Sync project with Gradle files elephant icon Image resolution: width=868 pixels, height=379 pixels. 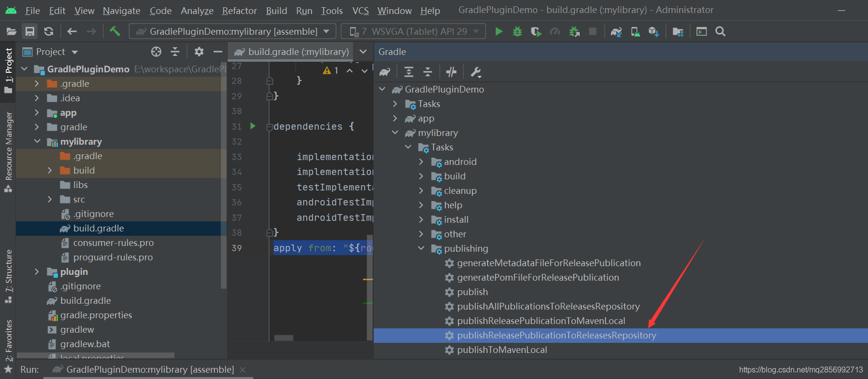[x=616, y=32]
